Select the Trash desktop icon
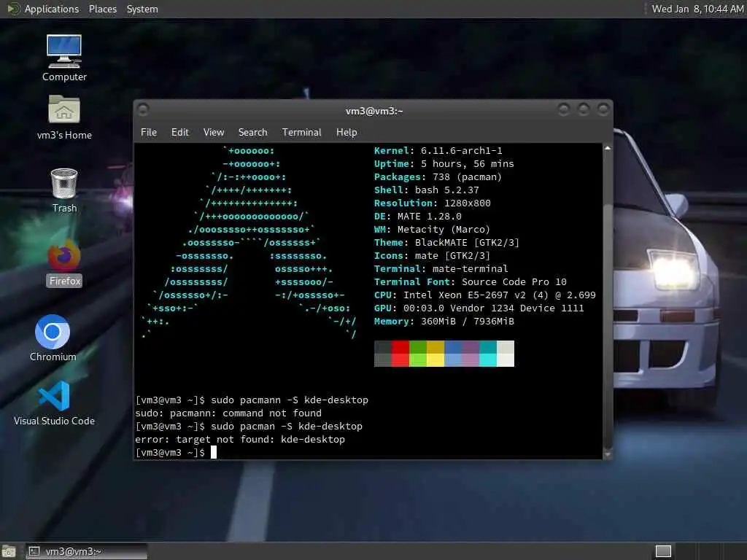The image size is (747, 560). click(x=64, y=190)
